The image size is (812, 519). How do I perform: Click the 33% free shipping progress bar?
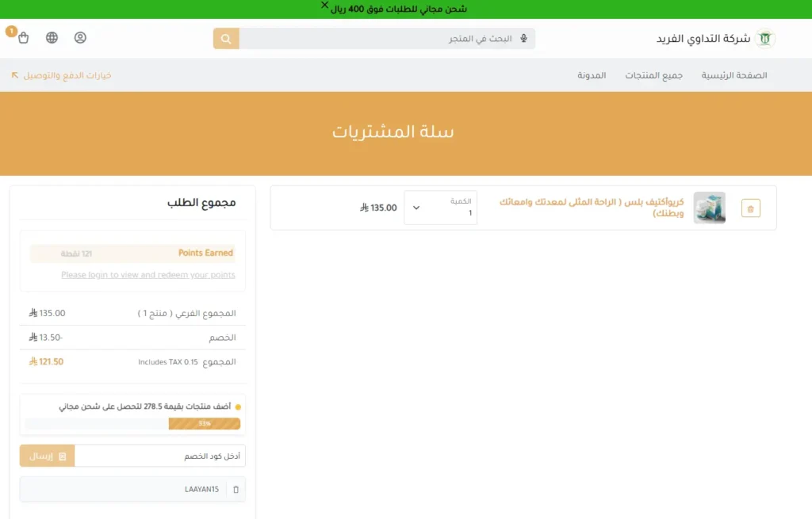[132, 424]
